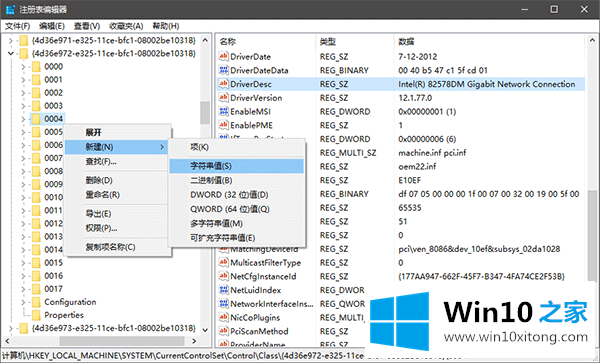Expand the {4d36e971-e325...} class key
The image size is (600, 363).
coord(11,41)
